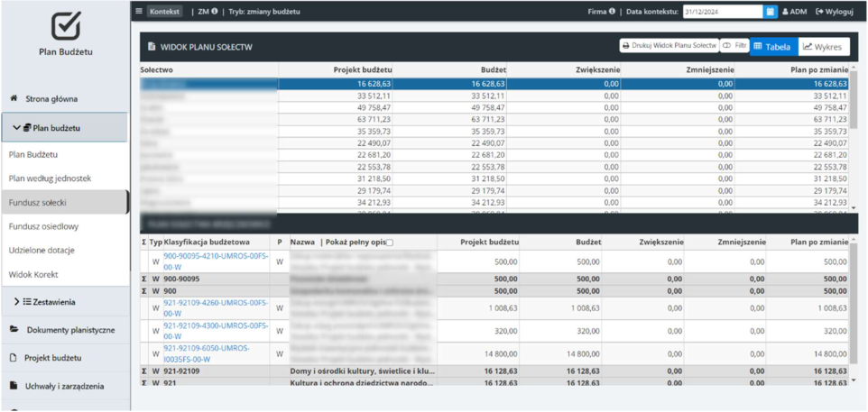Click the ADM user icon

coord(785,12)
